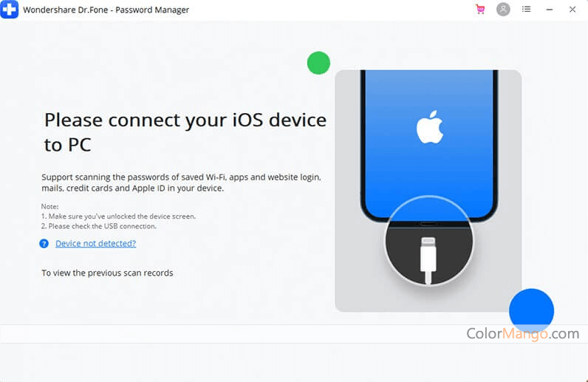Click the large blue circle decoration
588x382 pixels.
pyautogui.click(x=531, y=310)
